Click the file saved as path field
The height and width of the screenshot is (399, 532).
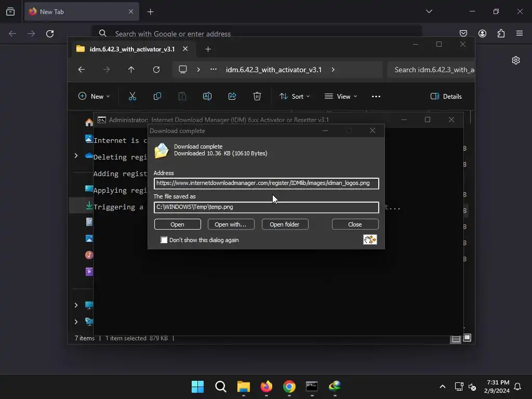(267, 207)
